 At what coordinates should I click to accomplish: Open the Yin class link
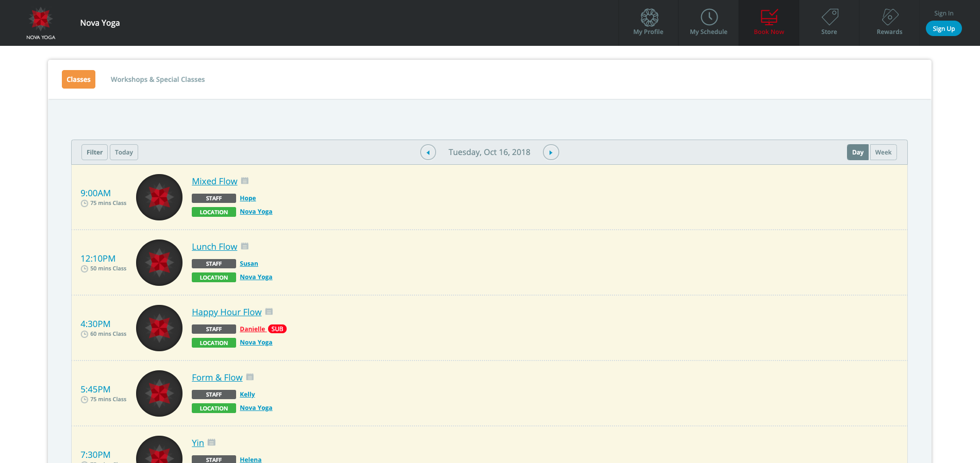tap(198, 443)
